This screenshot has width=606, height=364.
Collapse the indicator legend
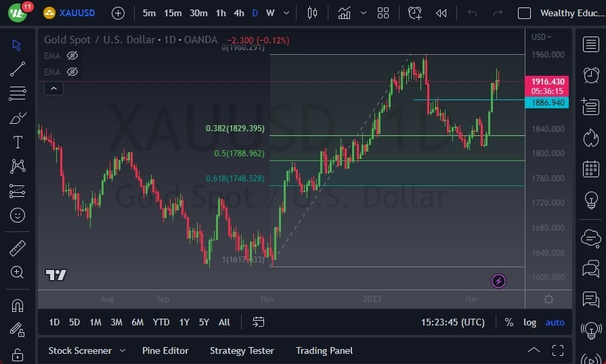click(x=53, y=89)
